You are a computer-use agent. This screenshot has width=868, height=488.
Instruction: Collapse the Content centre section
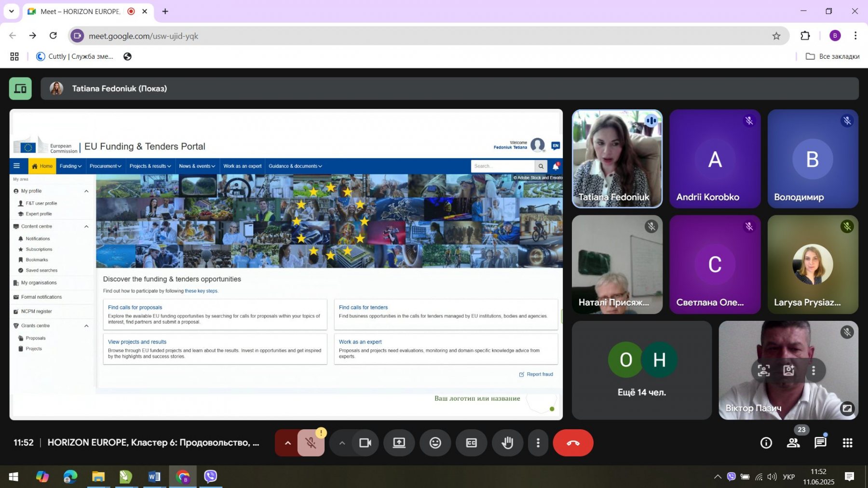(x=86, y=226)
